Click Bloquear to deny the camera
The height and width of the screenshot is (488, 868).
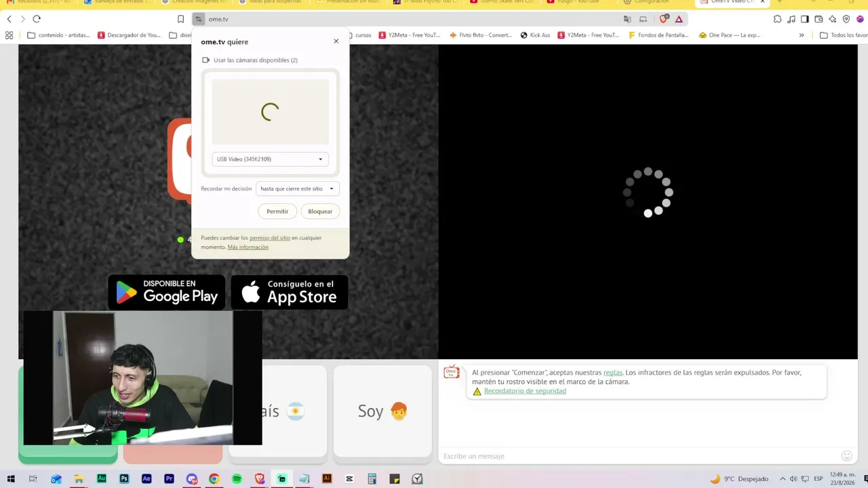[320, 211]
